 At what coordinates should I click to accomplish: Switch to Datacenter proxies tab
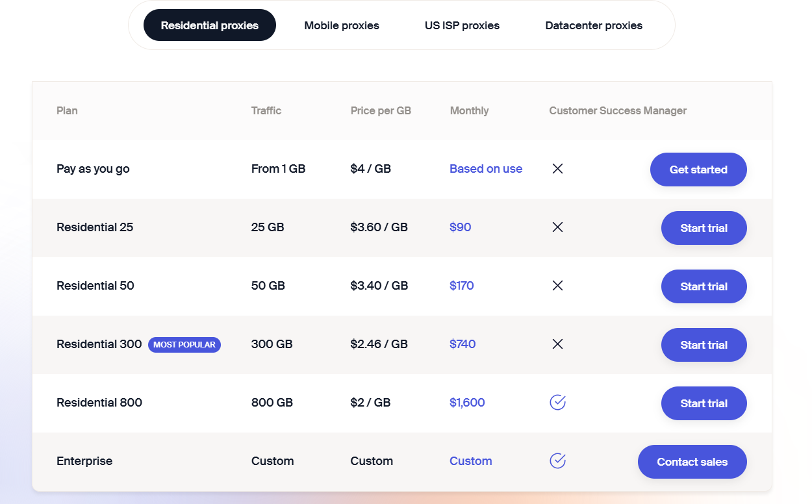pyautogui.click(x=594, y=25)
